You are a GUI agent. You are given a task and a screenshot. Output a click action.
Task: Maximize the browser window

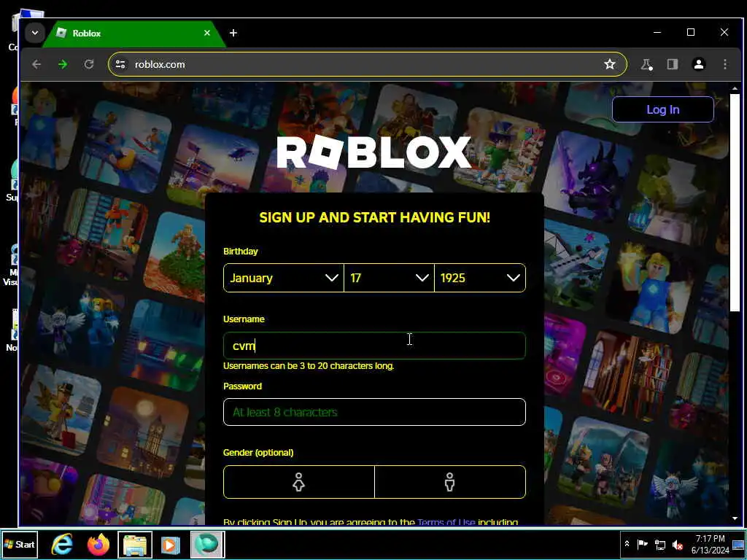691,32
